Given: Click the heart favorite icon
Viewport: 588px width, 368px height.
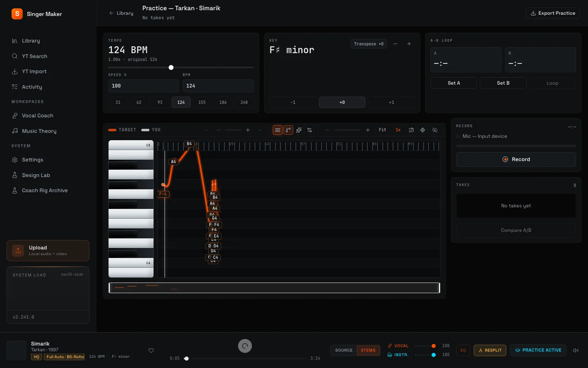Looking at the screenshot, I should (x=151, y=350).
